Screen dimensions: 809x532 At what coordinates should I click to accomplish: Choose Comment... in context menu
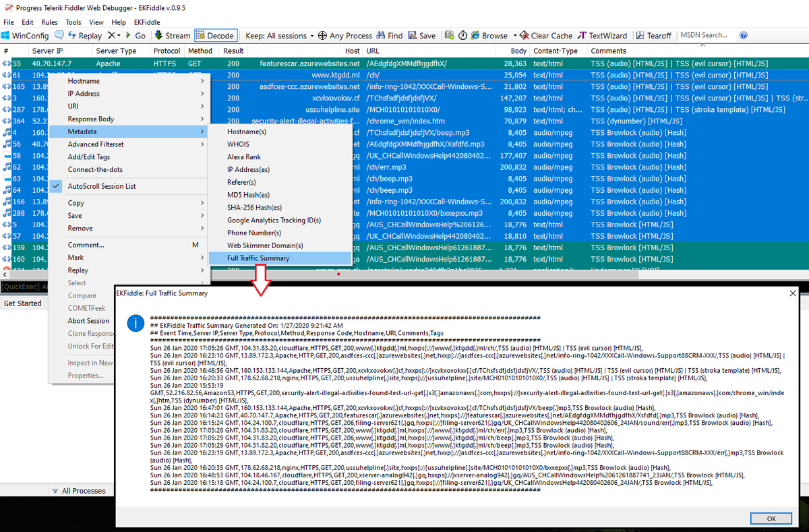pyautogui.click(x=130, y=245)
